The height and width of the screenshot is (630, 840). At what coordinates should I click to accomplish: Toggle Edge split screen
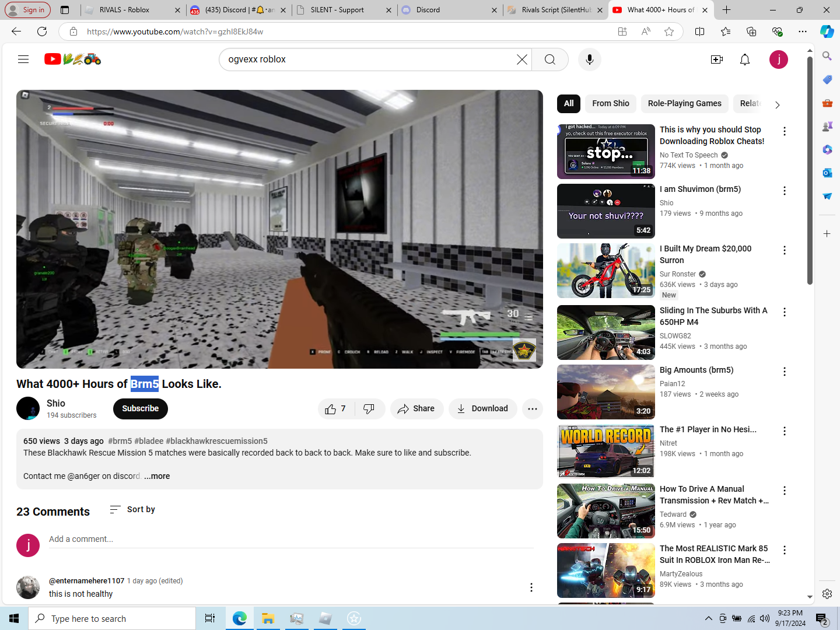[699, 32]
